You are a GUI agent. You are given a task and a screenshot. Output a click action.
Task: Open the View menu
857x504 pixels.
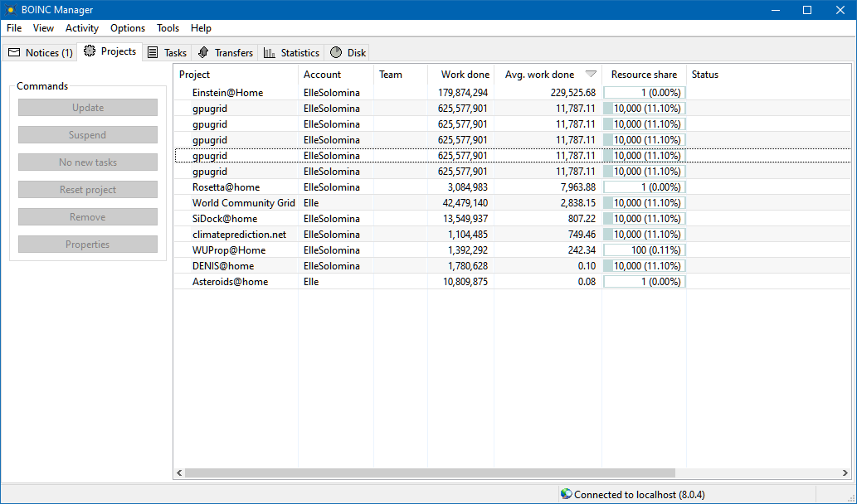[43, 28]
